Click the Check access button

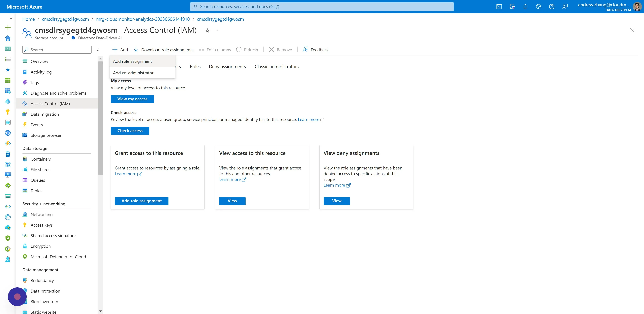130,131
